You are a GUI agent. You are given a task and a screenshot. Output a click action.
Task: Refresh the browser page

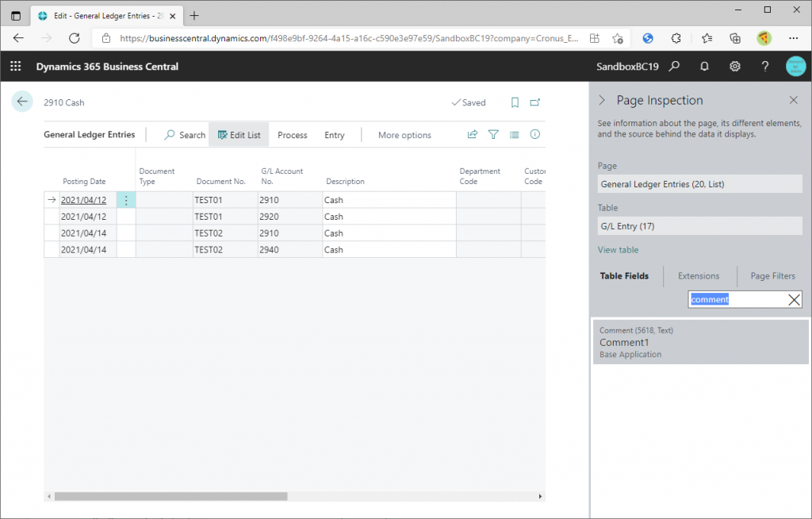(74, 38)
